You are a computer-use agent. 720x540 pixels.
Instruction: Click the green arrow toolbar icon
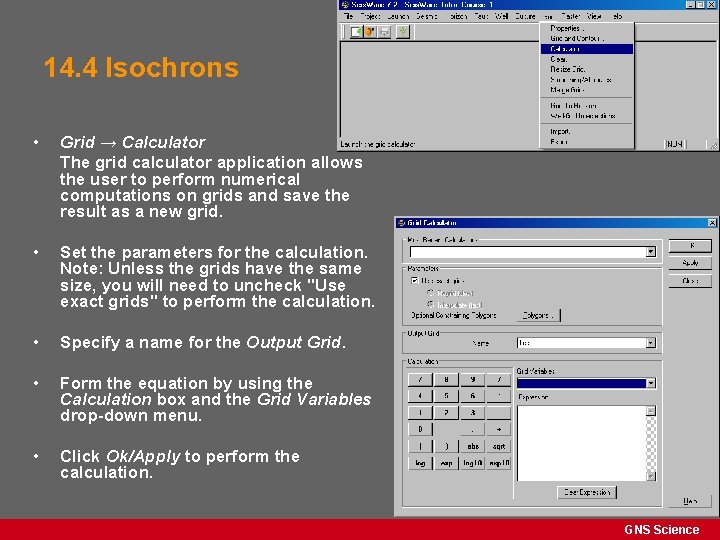pos(403,32)
